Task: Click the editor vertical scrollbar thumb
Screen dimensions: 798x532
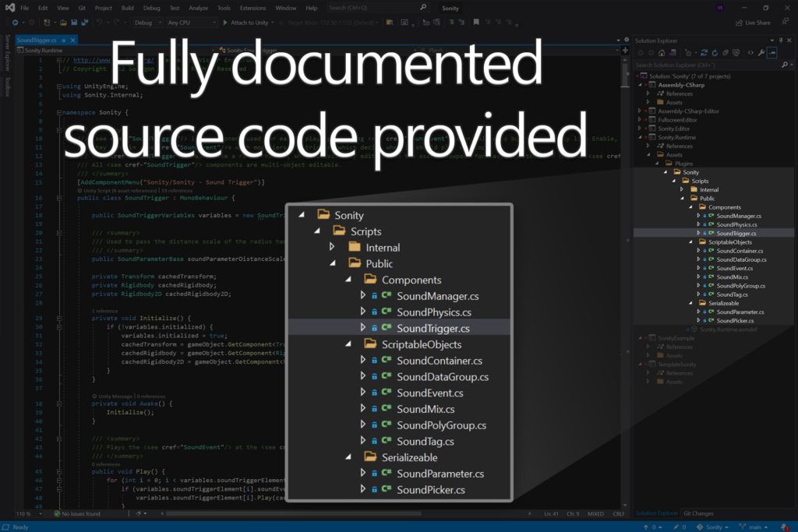Action: point(625,75)
